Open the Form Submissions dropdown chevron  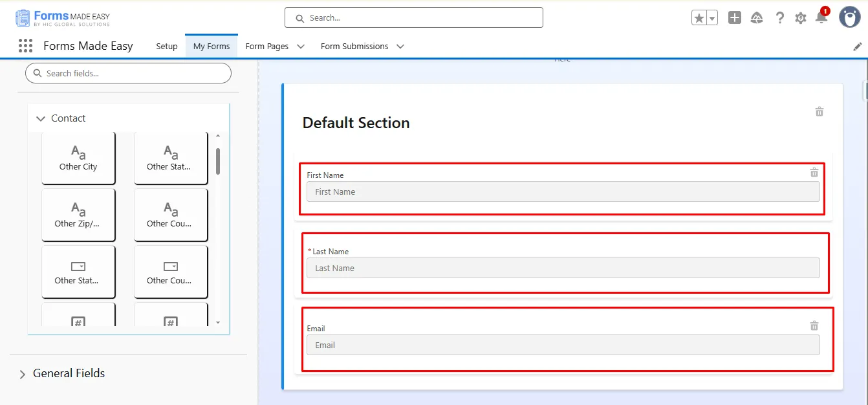[400, 47]
